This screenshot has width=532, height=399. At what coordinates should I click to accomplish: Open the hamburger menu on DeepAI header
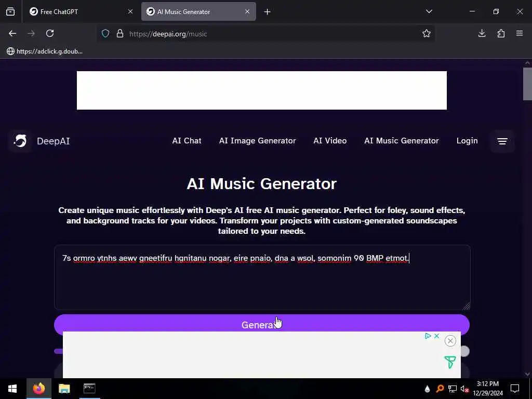point(502,141)
